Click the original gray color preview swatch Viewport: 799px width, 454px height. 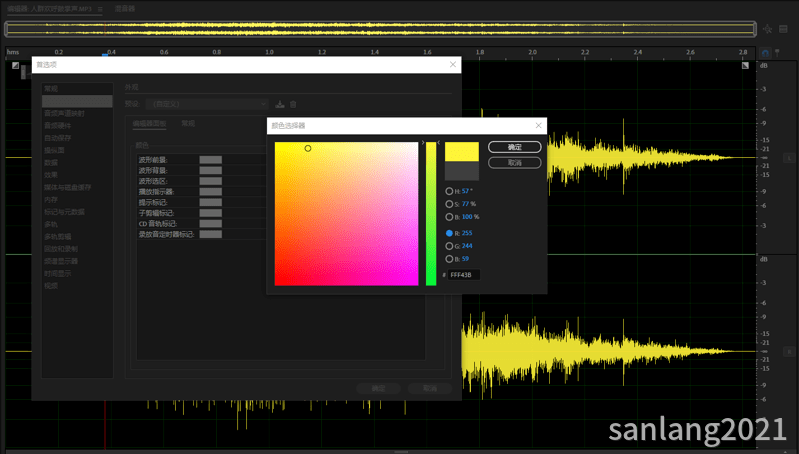(462, 171)
